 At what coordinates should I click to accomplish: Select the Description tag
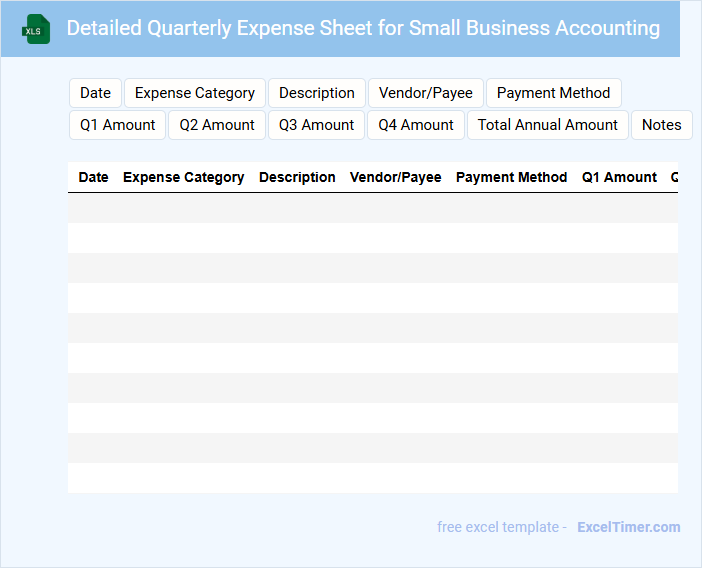click(317, 93)
